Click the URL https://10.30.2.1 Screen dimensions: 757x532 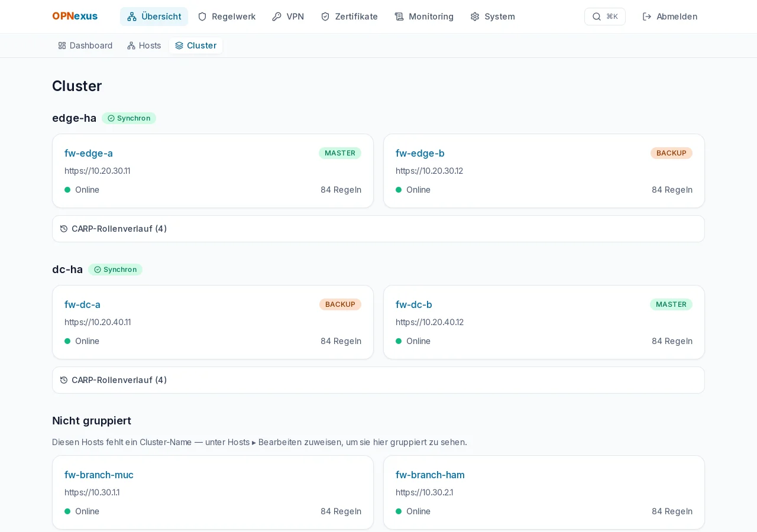[x=425, y=492]
